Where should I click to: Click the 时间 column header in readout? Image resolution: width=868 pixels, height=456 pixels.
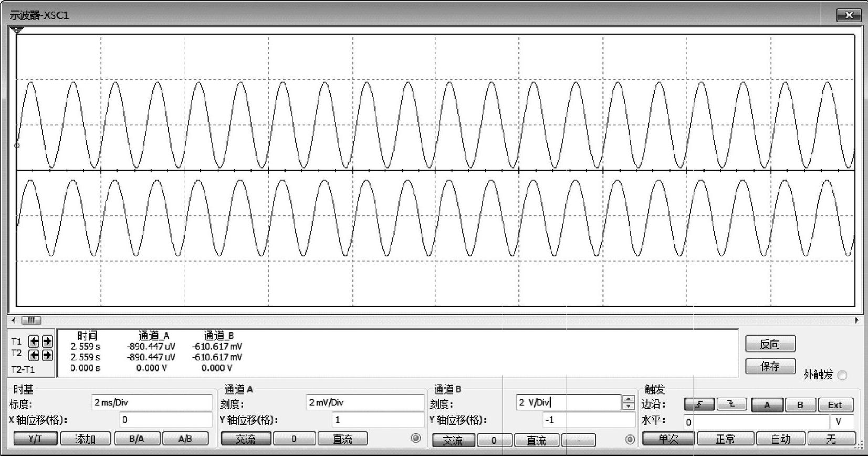tap(87, 336)
